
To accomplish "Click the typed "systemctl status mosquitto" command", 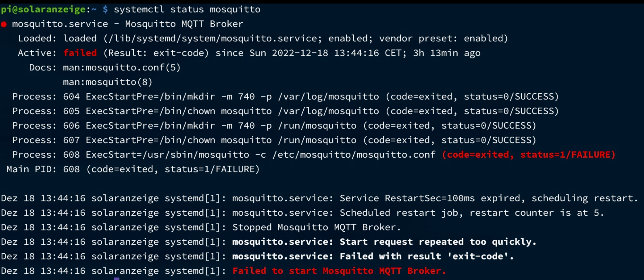I will [187, 9].
